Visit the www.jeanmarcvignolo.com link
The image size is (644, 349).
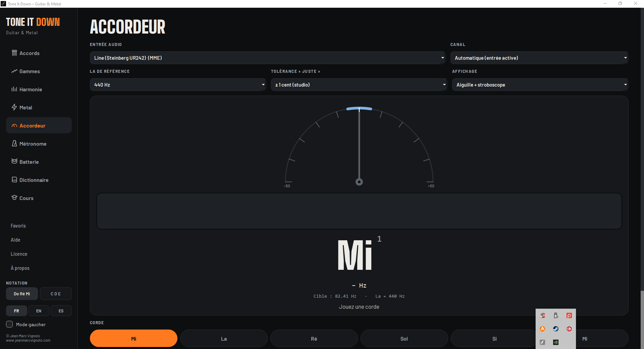28,340
